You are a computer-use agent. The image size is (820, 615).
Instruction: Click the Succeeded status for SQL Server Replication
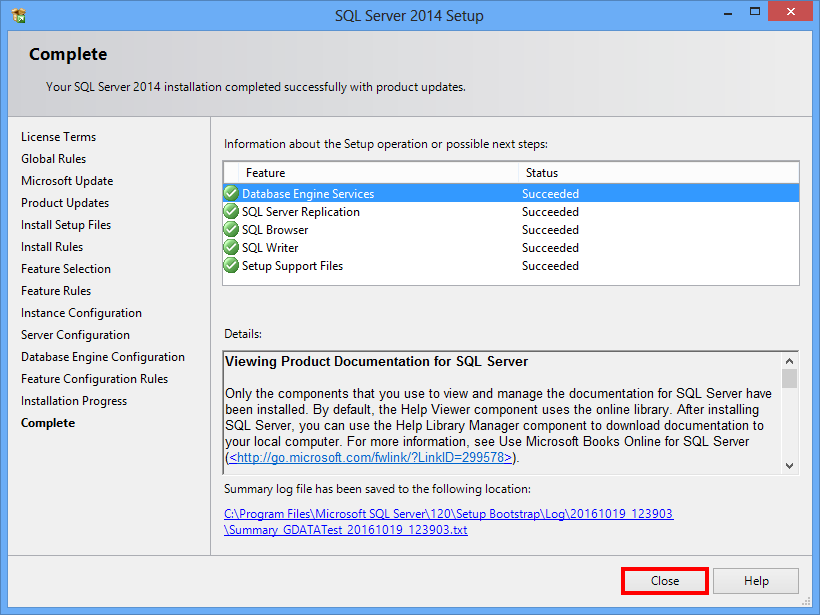550,212
